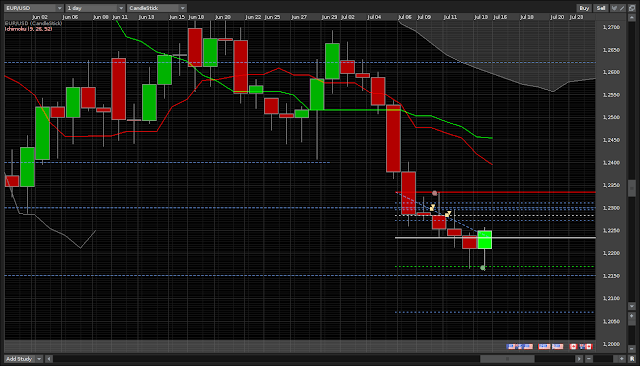Click the vertical scale zoom in plus
The image size is (640, 366).
(x=632, y=316)
